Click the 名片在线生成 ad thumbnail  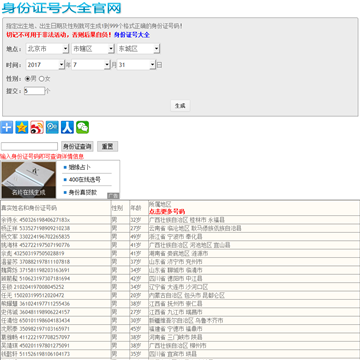[x=29, y=180]
